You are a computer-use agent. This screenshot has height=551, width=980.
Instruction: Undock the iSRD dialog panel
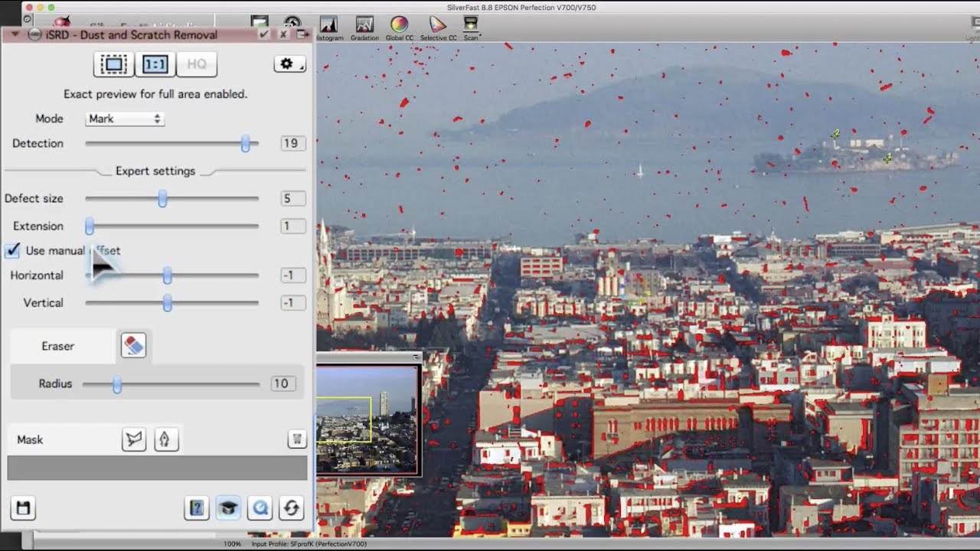[303, 34]
